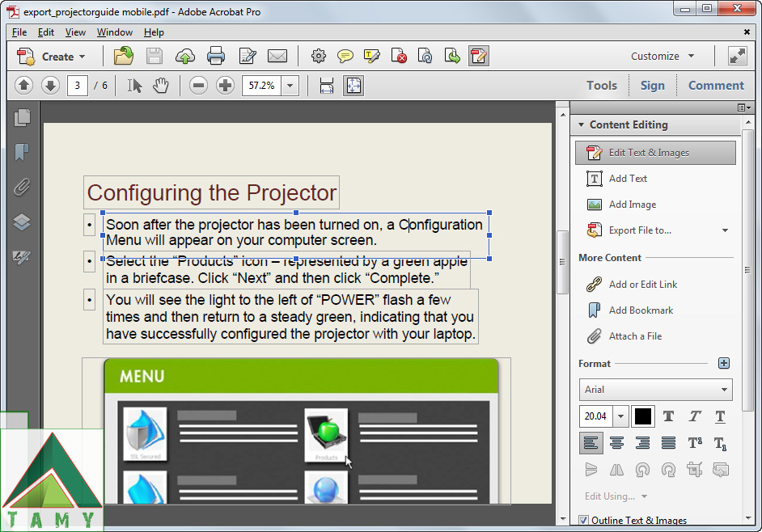The image size is (762, 532).
Task: Toggle the Underline text style
Action: pos(720,416)
